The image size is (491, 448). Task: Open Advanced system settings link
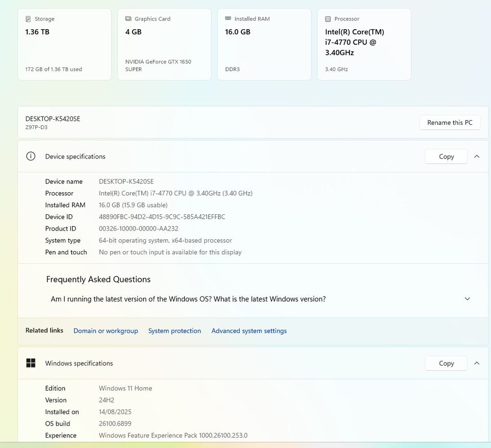pyautogui.click(x=249, y=331)
